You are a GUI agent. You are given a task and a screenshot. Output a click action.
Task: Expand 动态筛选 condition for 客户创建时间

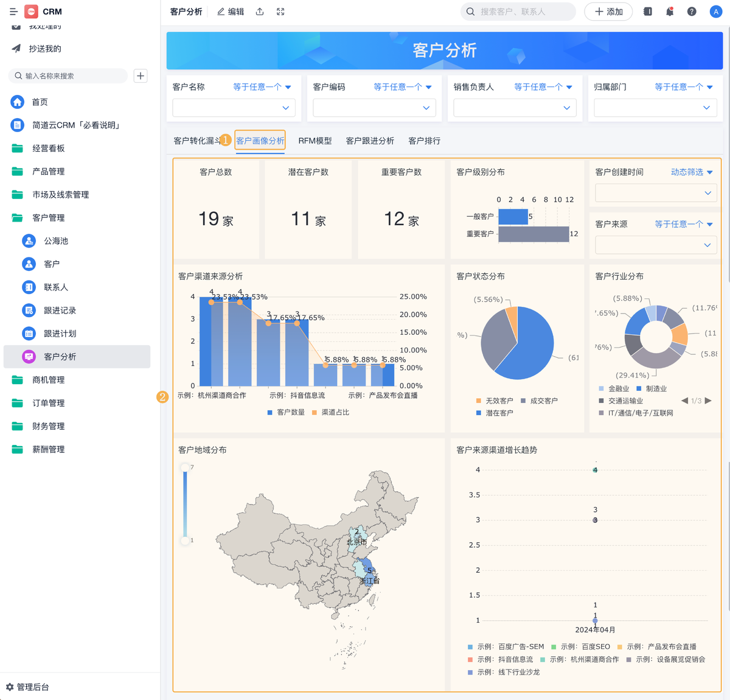click(x=692, y=172)
